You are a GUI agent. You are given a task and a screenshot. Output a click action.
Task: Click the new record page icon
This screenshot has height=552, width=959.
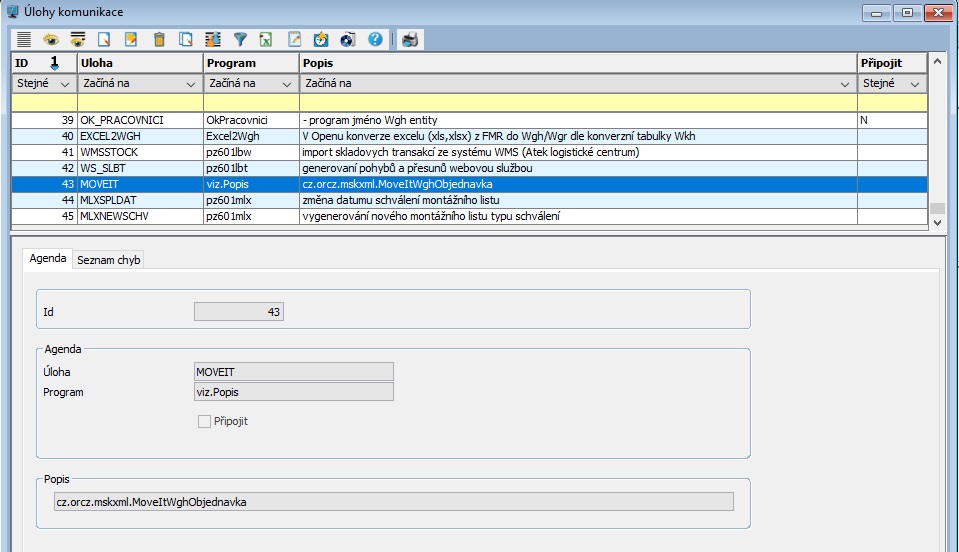(105, 40)
